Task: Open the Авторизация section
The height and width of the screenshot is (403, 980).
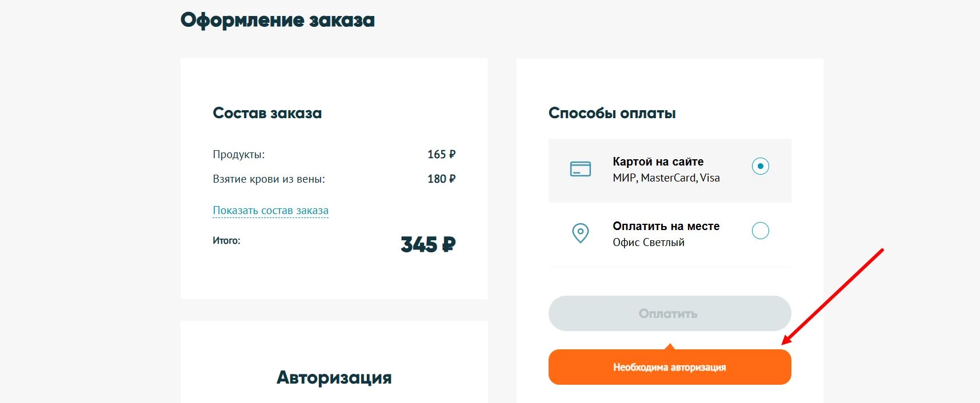Action: (x=334, y=377)
